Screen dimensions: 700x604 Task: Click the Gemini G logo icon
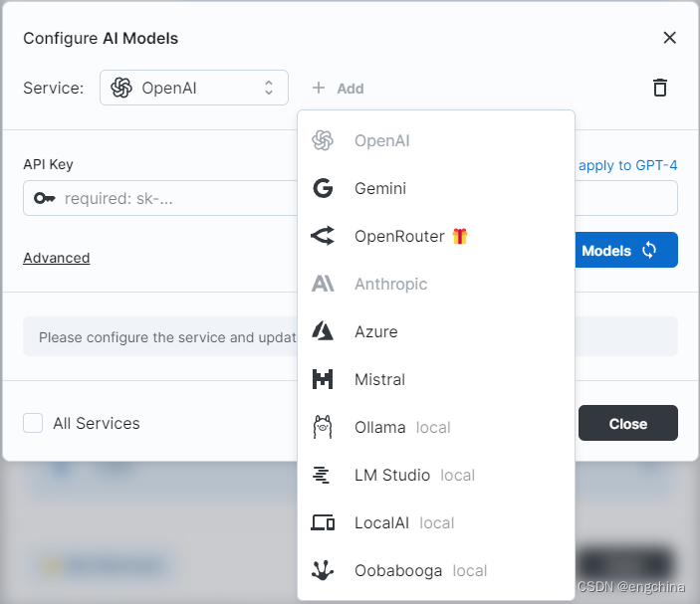(323, 188)
